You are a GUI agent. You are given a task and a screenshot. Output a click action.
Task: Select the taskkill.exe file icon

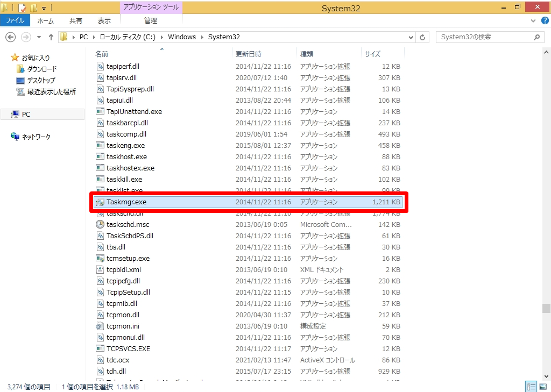(x=100, y=179)
